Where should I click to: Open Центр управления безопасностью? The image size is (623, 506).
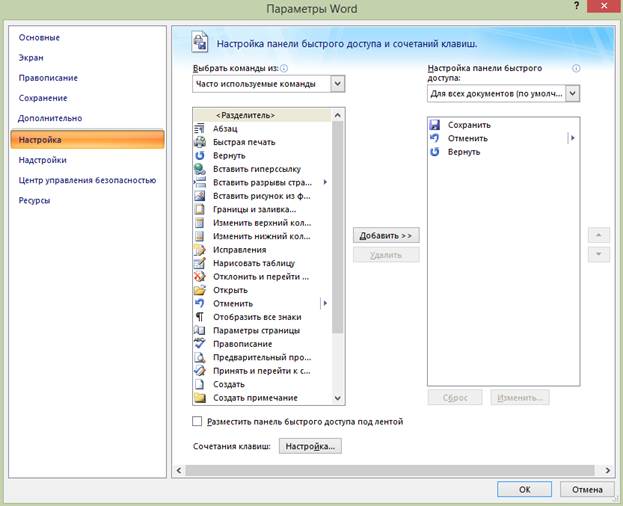[x=87, y=180]
